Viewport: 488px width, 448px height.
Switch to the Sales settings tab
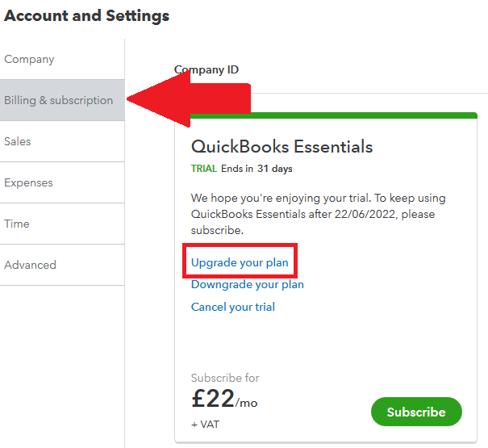pos(18,141)
